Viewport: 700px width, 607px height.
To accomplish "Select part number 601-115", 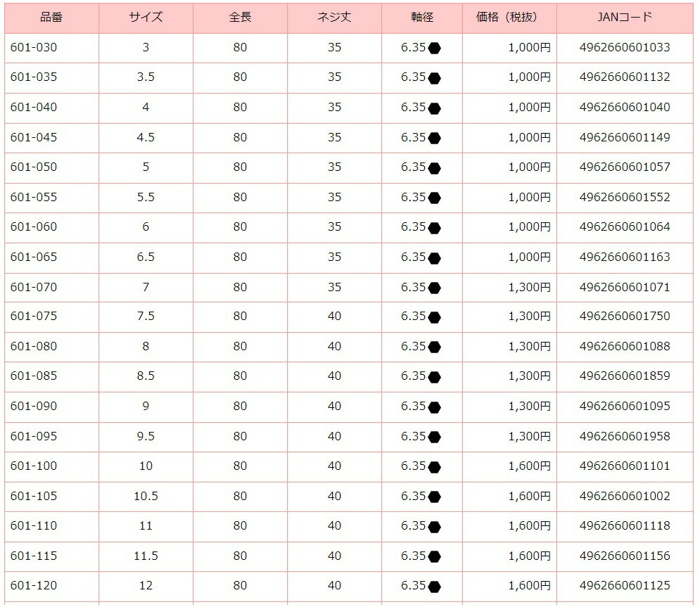I will 34,556.
